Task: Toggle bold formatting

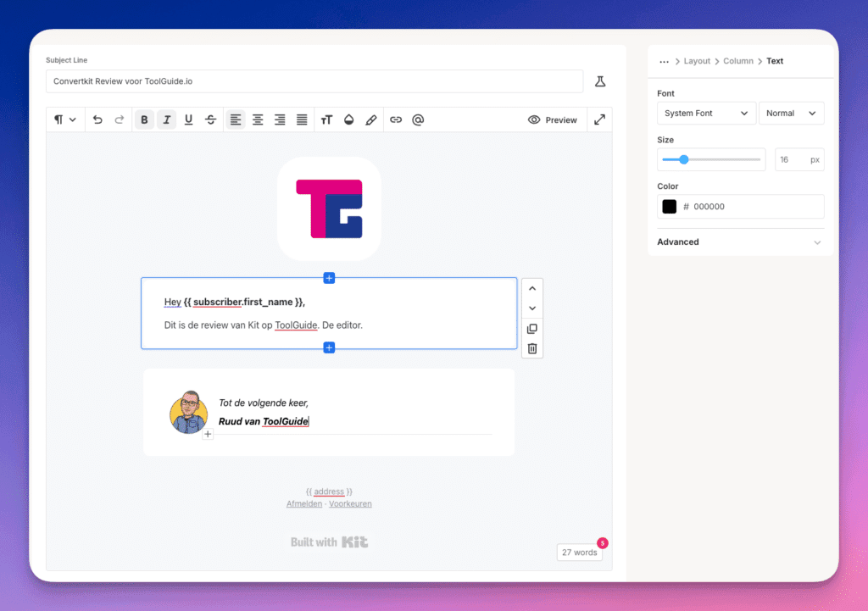Action: coord(144,119)
